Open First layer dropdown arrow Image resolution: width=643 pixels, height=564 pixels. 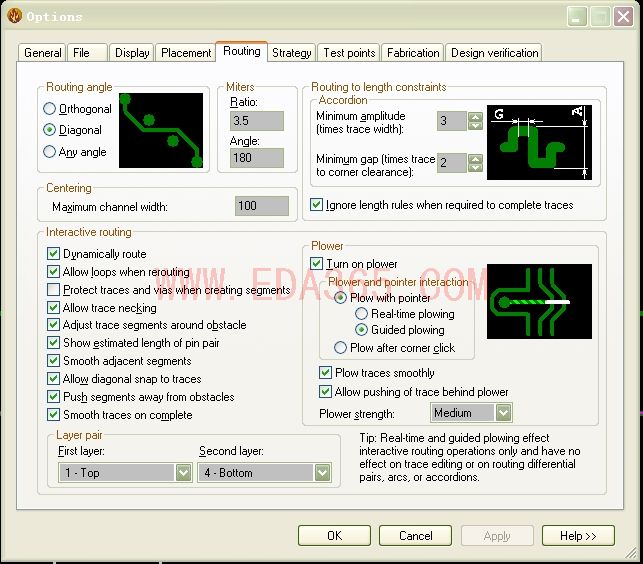click(x=183, y=473)
